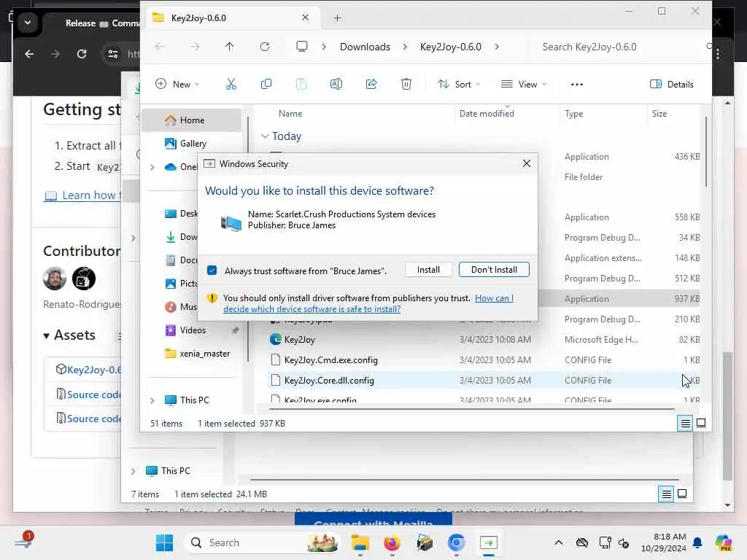Click the Rename icon in File Explorer toolbar
The height and width of the screenshot is (560, 747).
tap(336, 85)
